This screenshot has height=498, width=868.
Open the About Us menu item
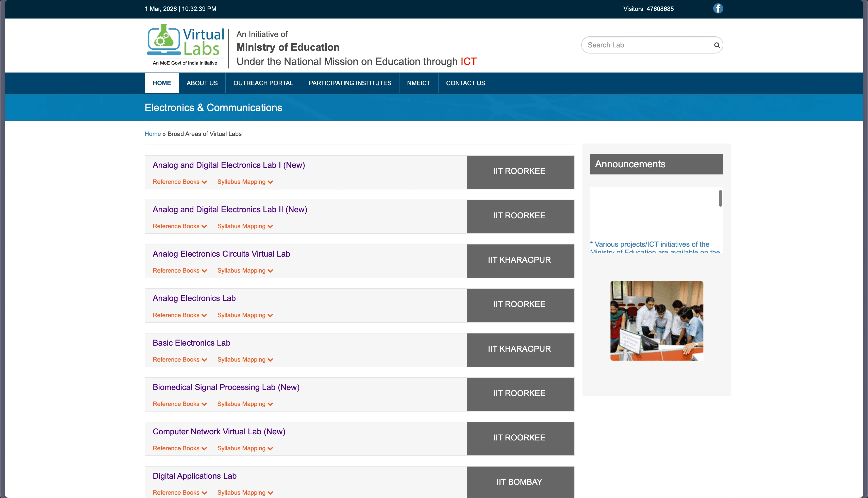(202, 83)
